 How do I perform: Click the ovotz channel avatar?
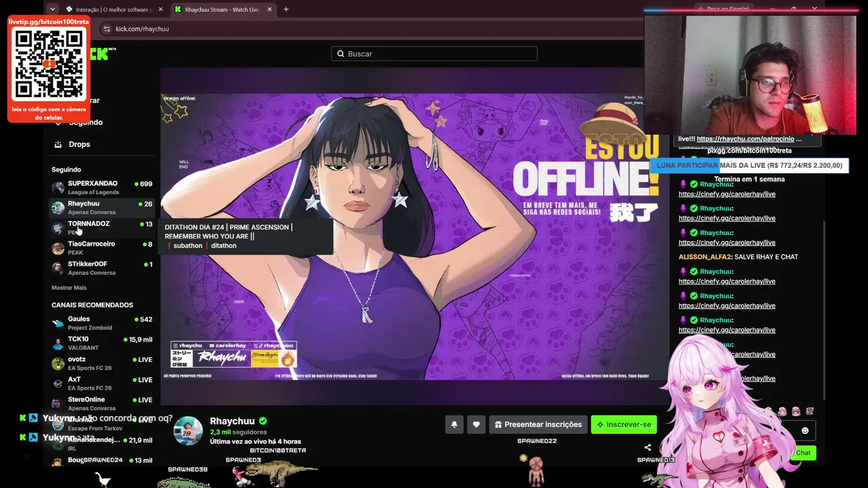click(58, 364)
